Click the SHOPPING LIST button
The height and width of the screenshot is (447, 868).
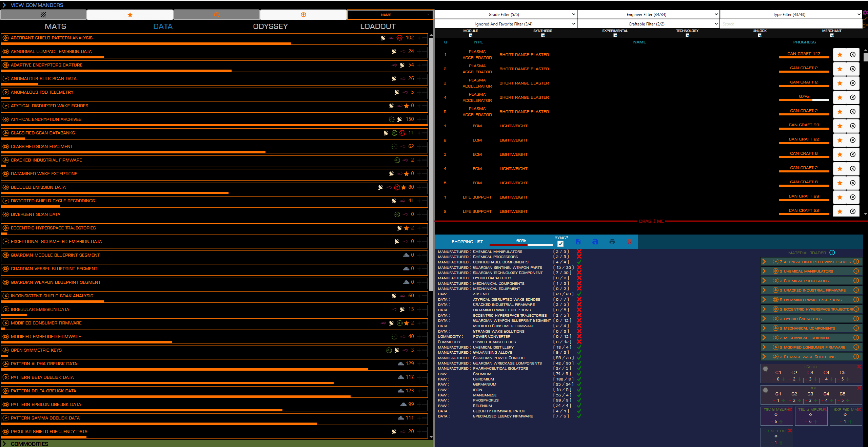click(x=467, y=242)
